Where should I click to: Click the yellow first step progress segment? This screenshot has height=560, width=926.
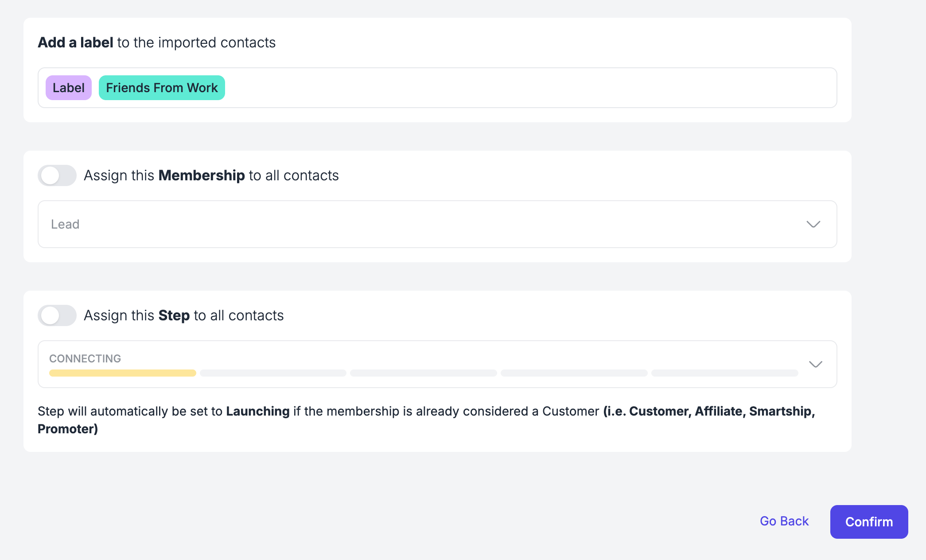tap(122, 373)
